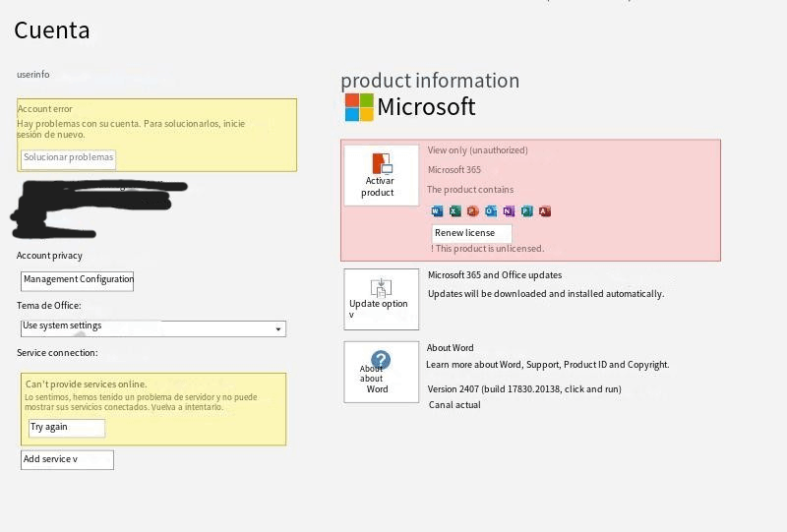Click Renew license
787x532 pixels.
[471, 233]
